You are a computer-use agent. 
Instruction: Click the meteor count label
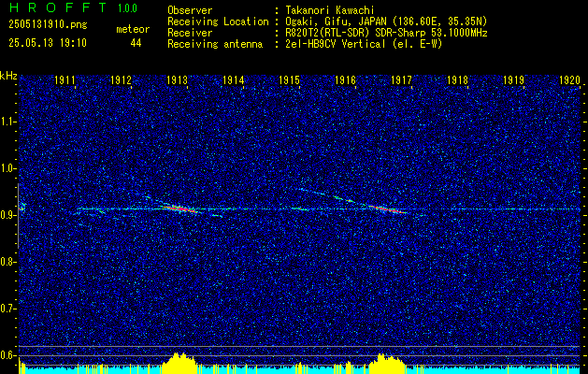133,29
